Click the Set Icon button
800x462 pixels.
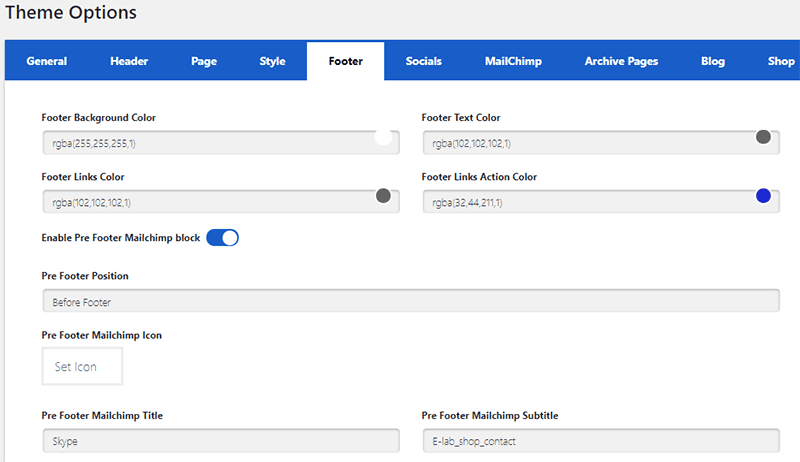pyautogui.click(x=82, y=367)
